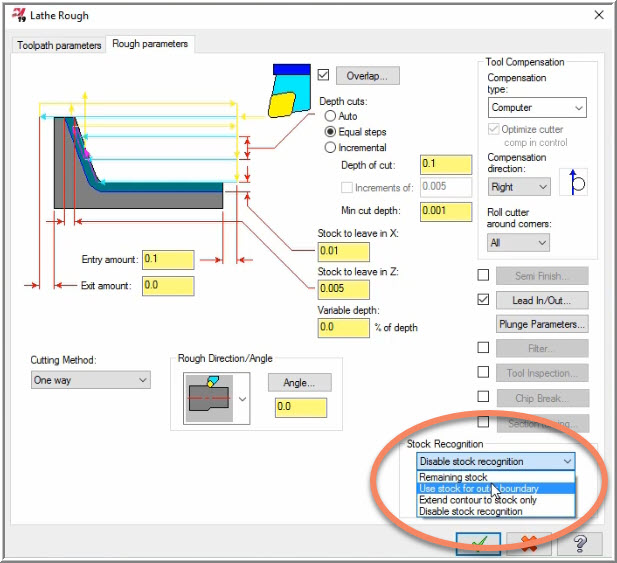The width and height of the screenshot is (617, 563).
Task: Click the Depth of cut input field
Action: [445, 164]
